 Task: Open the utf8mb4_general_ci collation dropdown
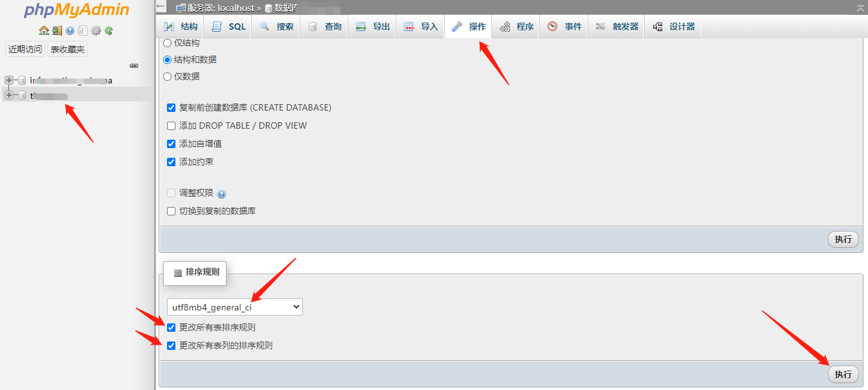pyautogui.click(x=235, y=307)
